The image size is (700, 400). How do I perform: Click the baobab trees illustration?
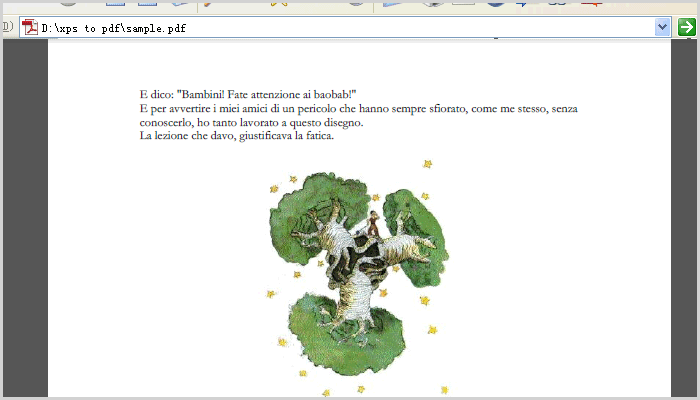358,277
